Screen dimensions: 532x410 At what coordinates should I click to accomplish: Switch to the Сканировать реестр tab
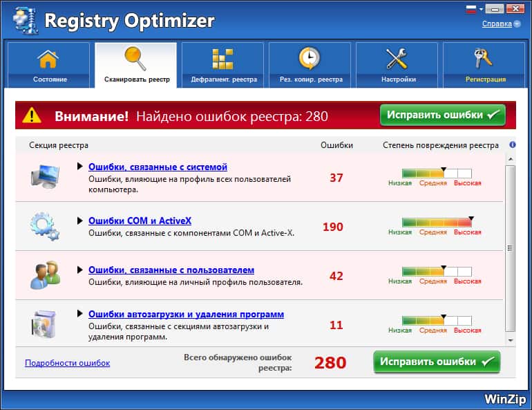[x=136, y=66]
